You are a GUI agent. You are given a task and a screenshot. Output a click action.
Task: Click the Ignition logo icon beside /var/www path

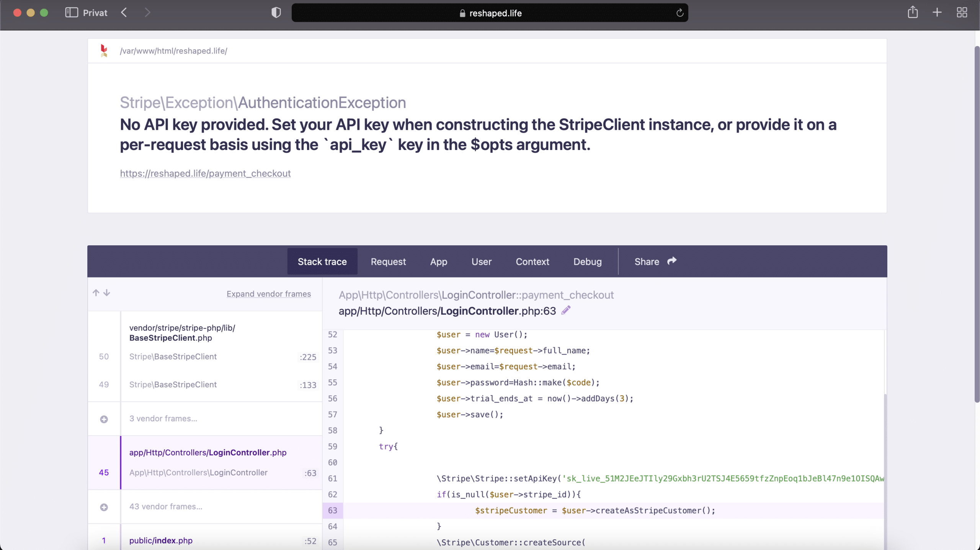click(104, 51)
